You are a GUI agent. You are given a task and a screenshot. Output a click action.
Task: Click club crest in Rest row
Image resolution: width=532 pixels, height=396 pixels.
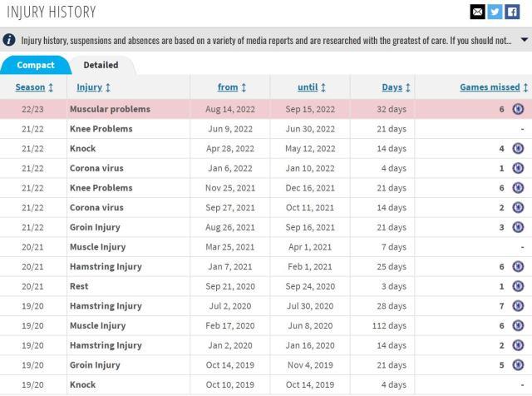[518, 287]
